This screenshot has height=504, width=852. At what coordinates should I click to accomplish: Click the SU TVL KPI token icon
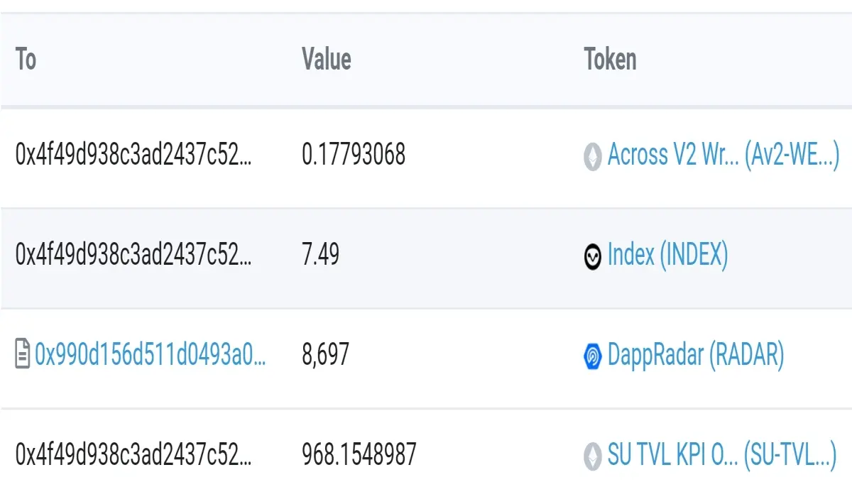[x=592, y=455]
